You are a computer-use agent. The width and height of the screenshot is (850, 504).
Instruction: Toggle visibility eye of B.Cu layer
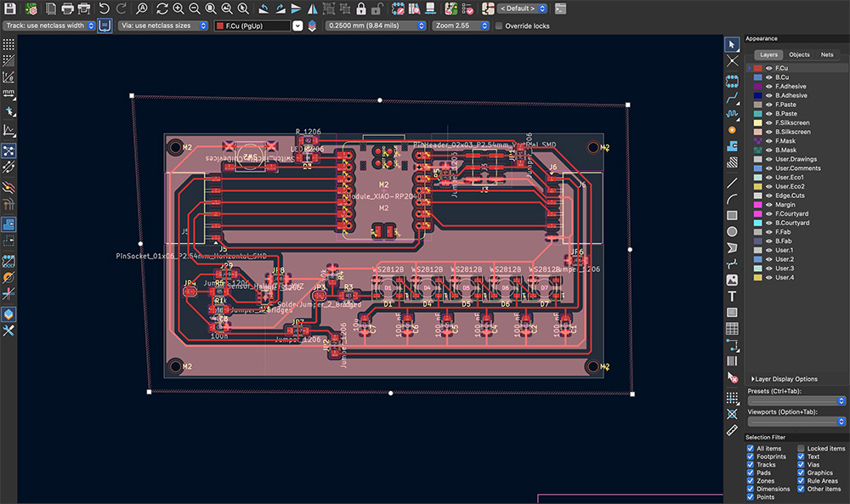pyautogui.click(x=768, y=77)
